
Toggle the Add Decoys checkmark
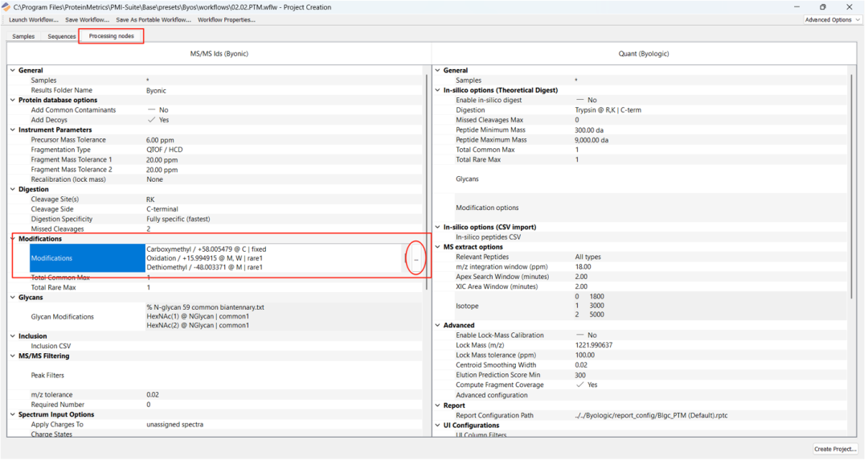click(x=152, y=120)
